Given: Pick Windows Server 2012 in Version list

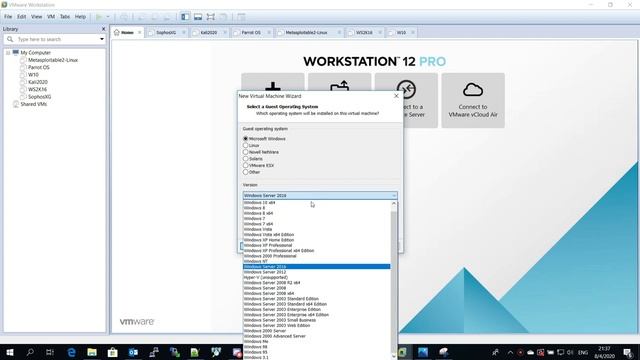Looking at the screenshot, I should (x=317, y=272).
